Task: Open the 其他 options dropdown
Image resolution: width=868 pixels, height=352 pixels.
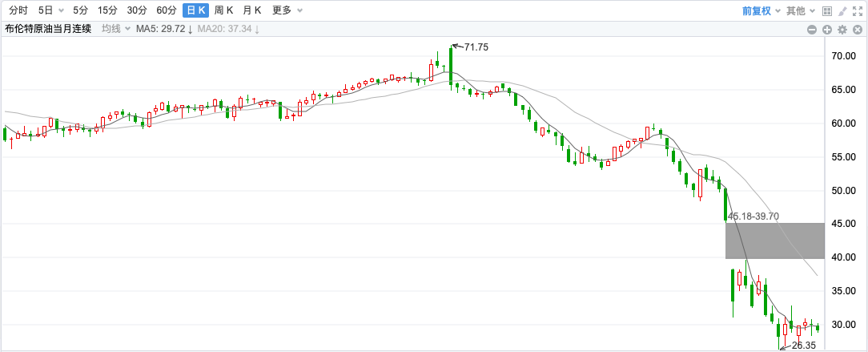Action: (801, 10)
